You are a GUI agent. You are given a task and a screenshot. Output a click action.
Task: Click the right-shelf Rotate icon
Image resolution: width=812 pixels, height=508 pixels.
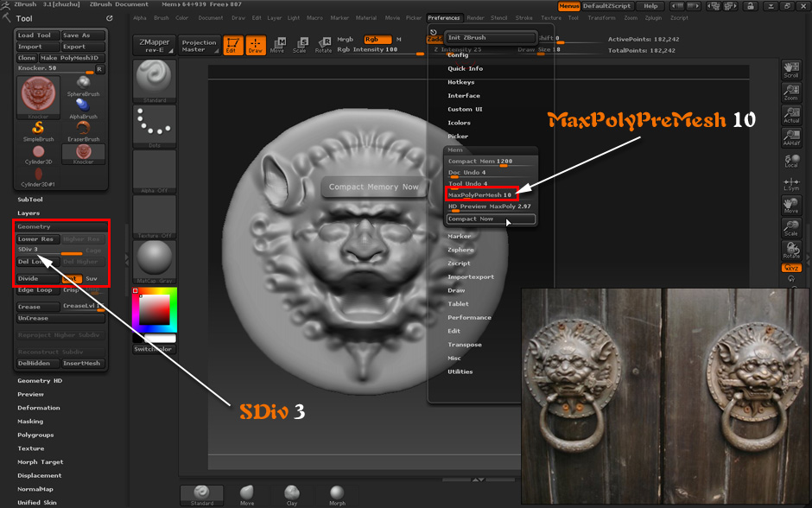pos(791,251)
